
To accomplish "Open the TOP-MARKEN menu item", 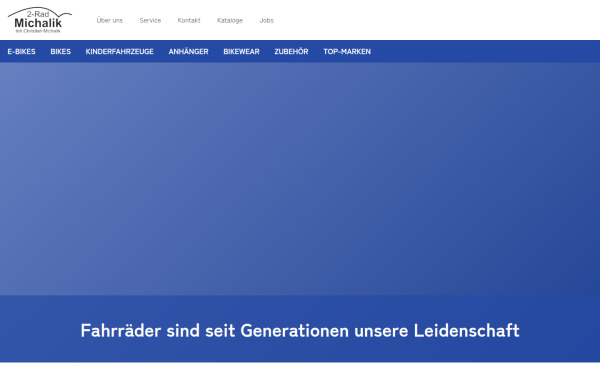I will [347, 51].
